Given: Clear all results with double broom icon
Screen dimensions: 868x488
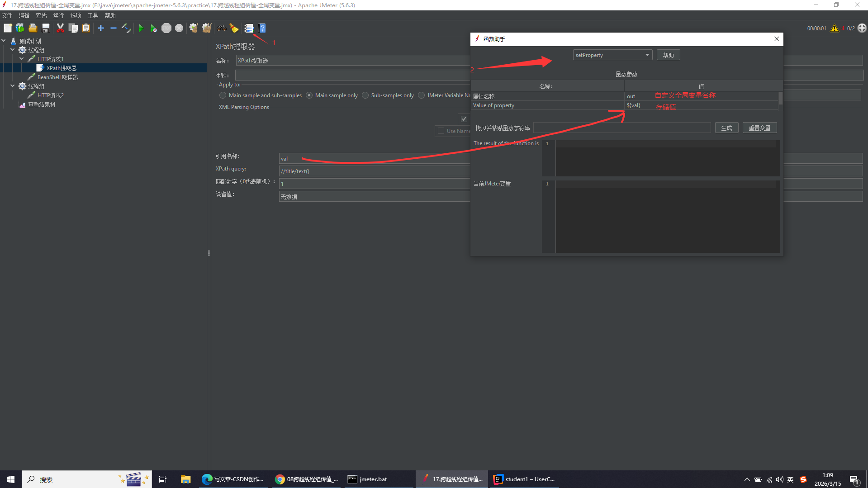Looking at the screenshot, I should click(207, 28).
